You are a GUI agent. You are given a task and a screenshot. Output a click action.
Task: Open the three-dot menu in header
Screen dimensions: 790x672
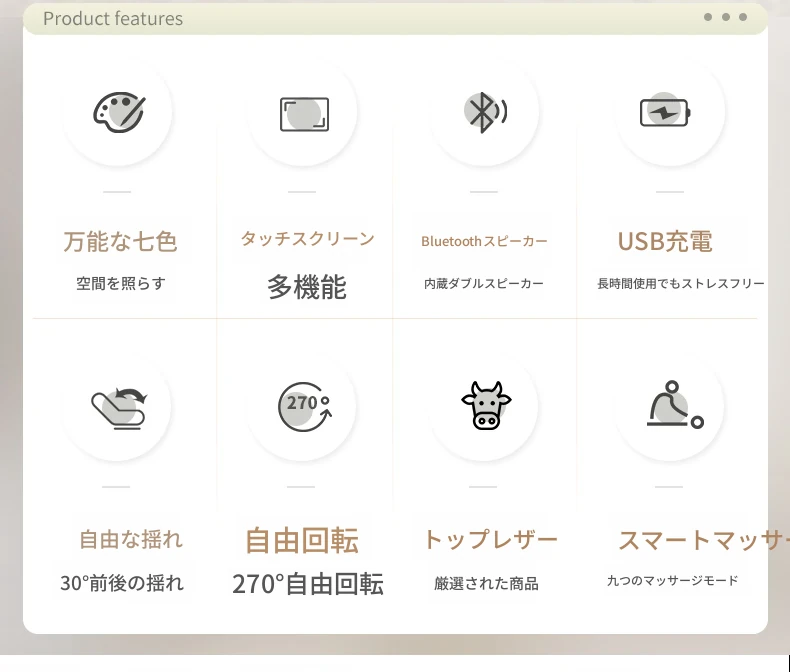tap(725, 17)
